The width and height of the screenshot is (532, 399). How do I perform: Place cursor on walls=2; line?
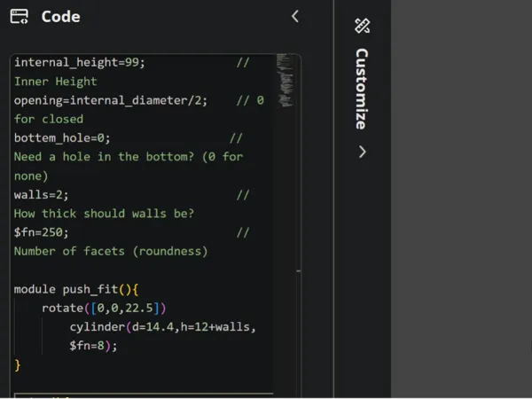point(42,195)
